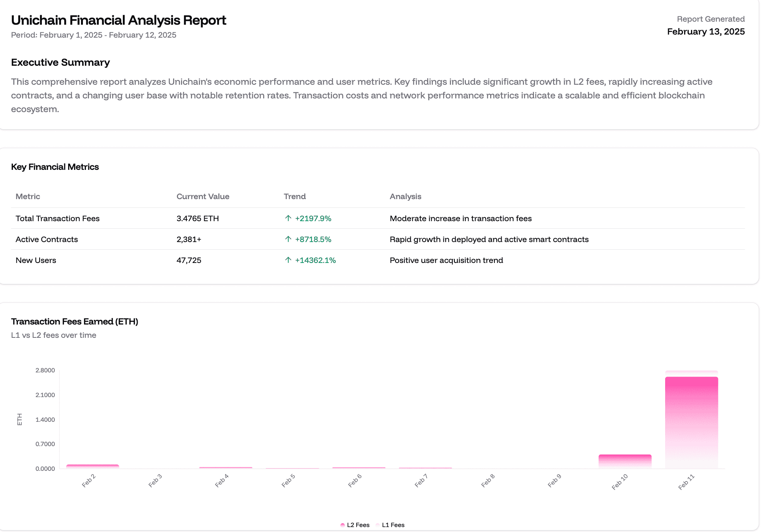Click the up-arrow icon beside +14362.1%

point(288,260)
